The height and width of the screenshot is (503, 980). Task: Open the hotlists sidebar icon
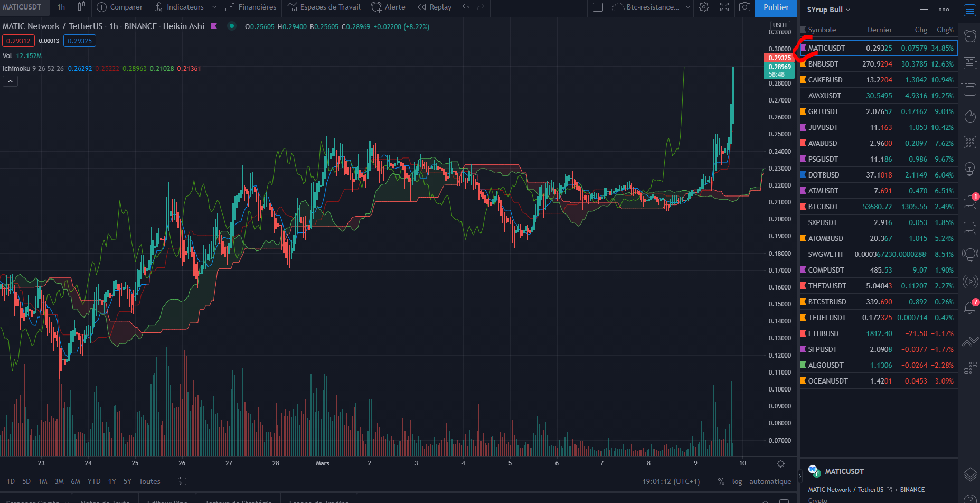pyautogui.click(x=970, y=116)
